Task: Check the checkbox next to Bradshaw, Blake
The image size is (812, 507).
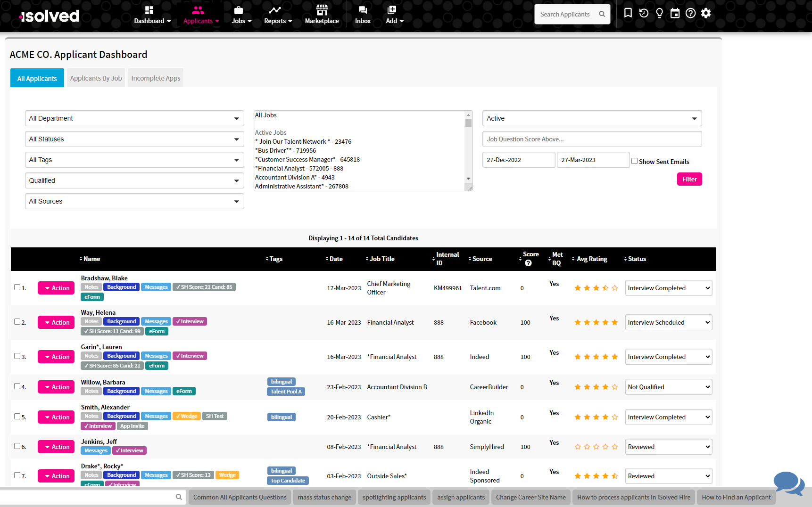Action: [x=16, y=287]
